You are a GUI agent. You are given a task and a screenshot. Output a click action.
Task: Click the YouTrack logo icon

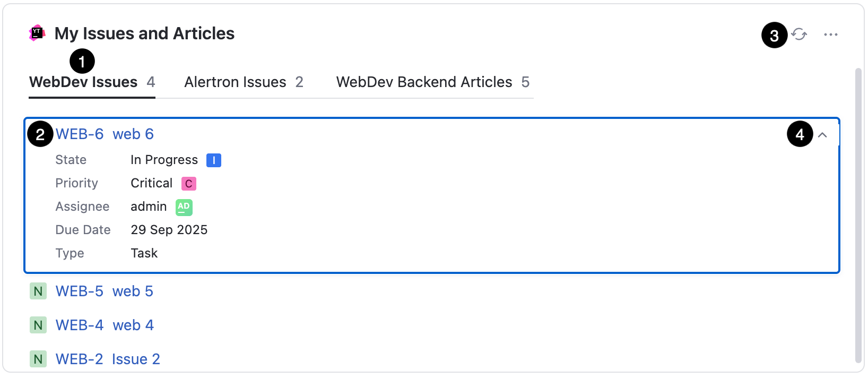point(36,33)
